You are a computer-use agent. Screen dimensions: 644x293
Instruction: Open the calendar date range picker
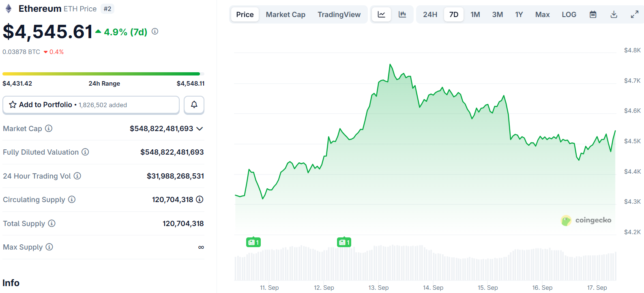[593, 15]
